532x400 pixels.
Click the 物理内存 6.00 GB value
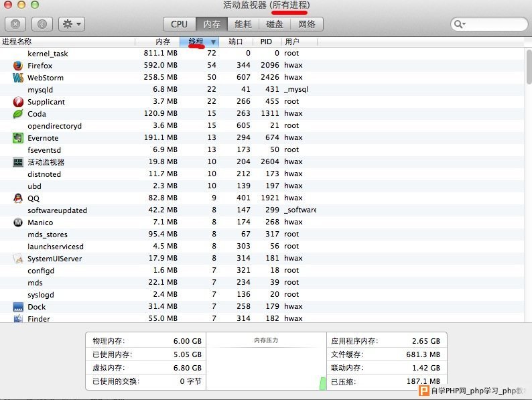click(x=188, y=341)
